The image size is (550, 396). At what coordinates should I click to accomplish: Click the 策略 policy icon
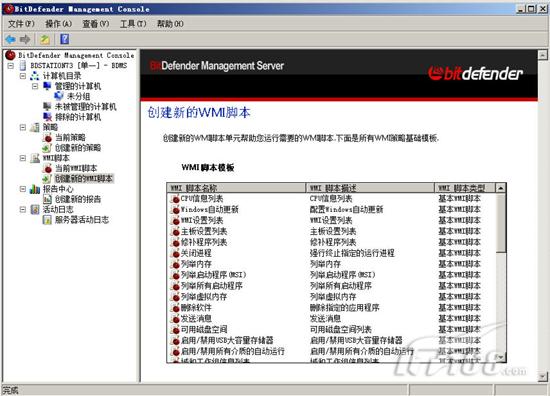coord(35,127)
